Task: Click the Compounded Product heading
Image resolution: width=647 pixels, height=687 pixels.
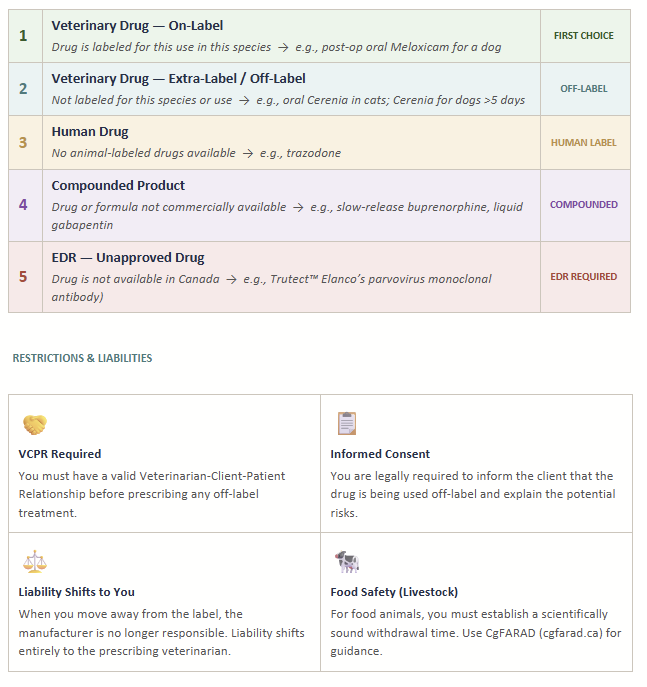Action: coord(118,185)
